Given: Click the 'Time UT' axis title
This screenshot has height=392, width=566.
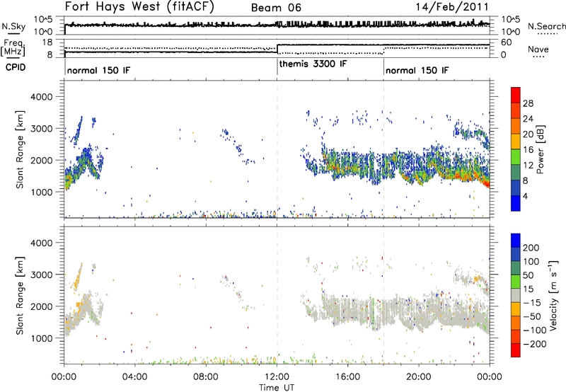Looking at the screenshot, I should click(277, 388).
